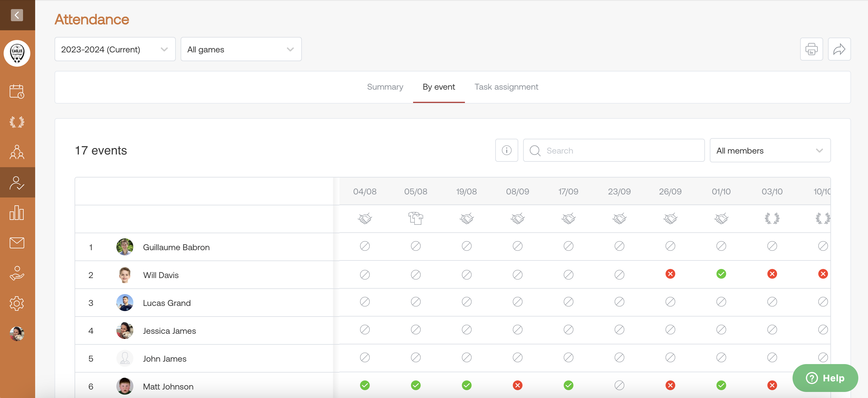The image size is (868, 398).
Task: Set Lucas Grand attendance for 19/08
Action: point(466,302)
